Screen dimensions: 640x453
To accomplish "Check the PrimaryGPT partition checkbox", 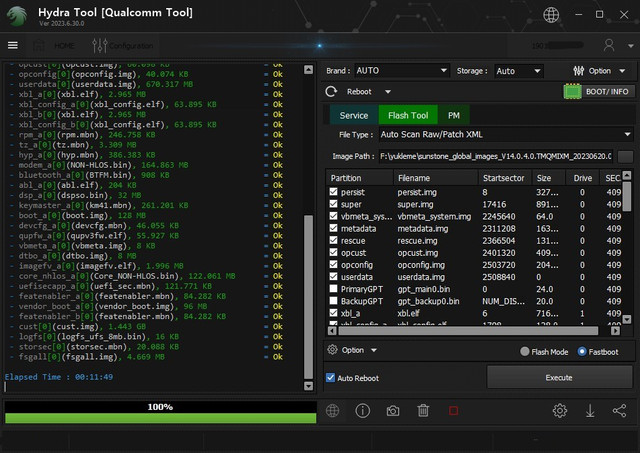I will point(333,289).
